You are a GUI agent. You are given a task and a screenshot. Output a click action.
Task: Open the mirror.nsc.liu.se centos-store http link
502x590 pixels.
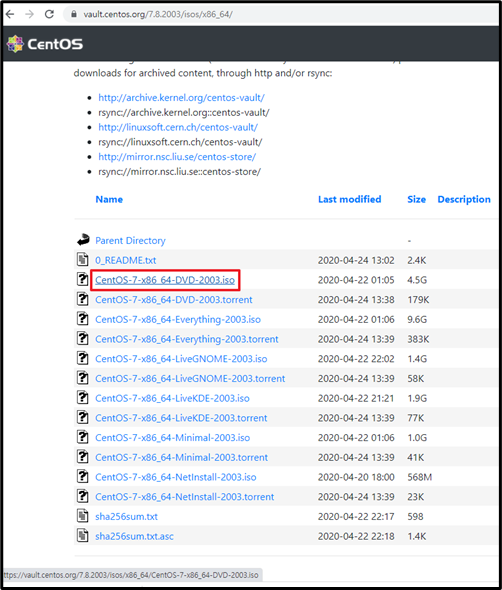[177, 157]
